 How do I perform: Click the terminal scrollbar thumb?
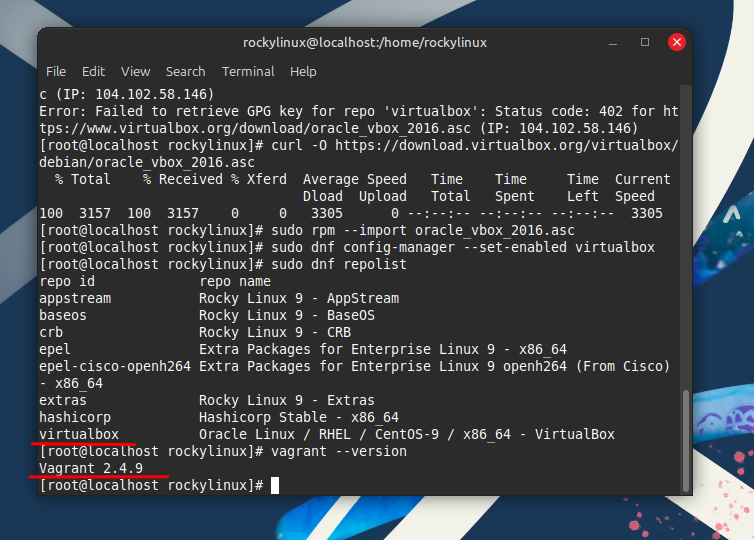tap(685, 440)
